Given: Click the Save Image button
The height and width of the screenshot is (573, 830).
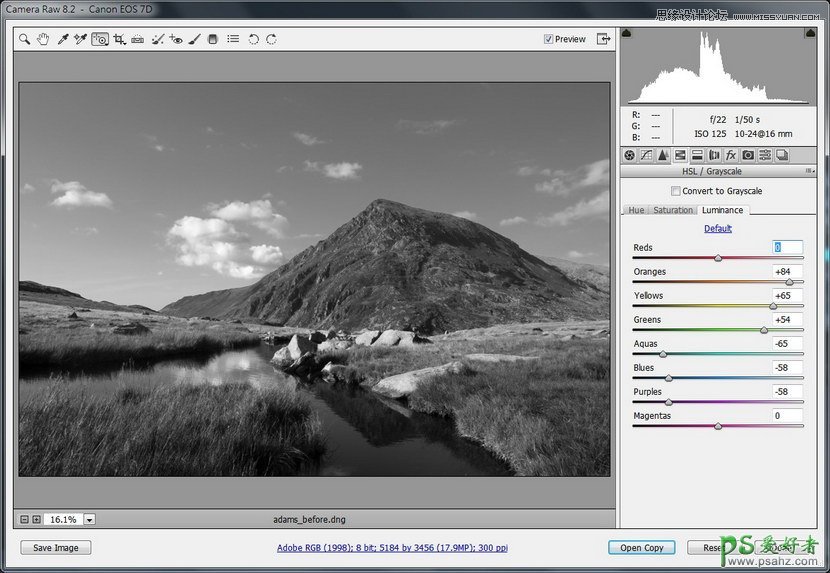Looking at the screenshot, I should click(x=55, y=547).
